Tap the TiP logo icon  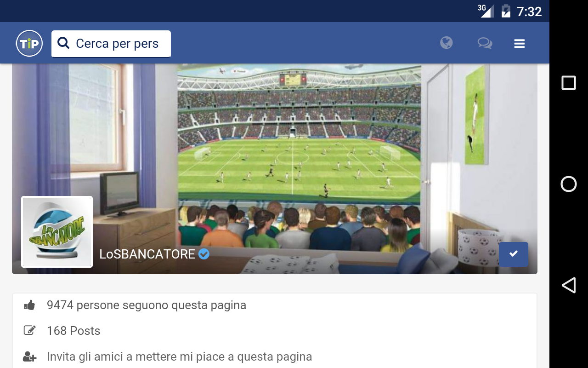coord(29,44)
